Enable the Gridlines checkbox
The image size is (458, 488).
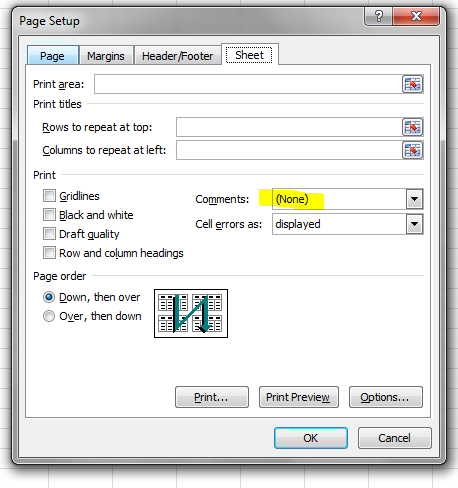point(49,196)
